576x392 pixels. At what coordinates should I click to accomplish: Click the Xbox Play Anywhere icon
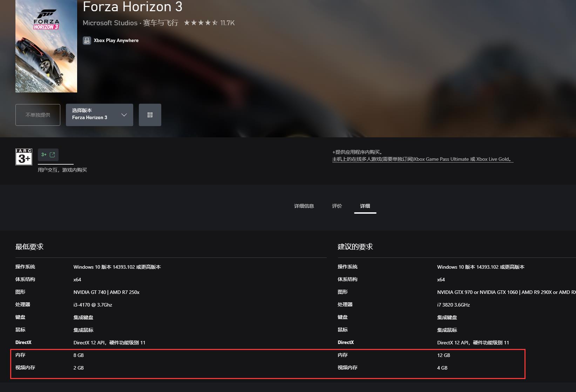[87, 41]
